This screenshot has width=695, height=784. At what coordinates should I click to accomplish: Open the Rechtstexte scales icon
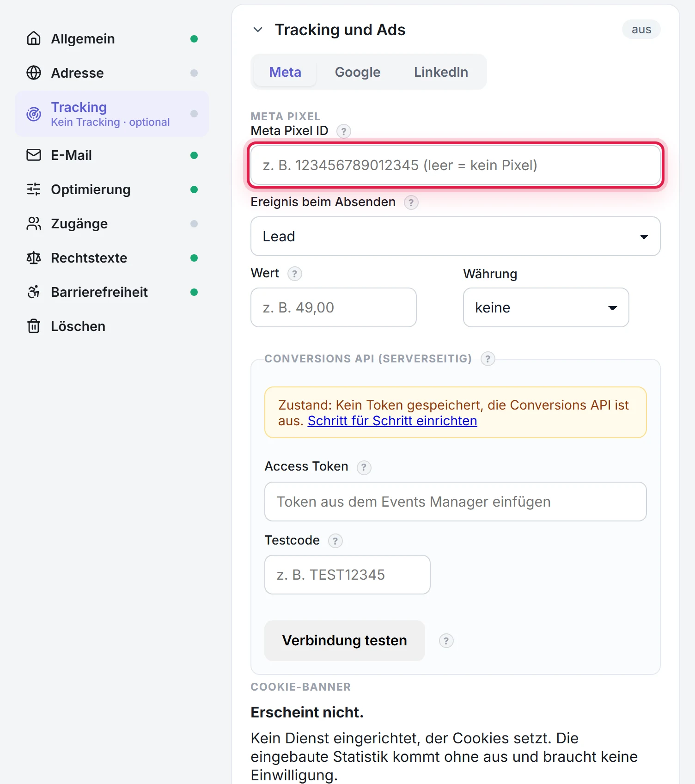34,257
